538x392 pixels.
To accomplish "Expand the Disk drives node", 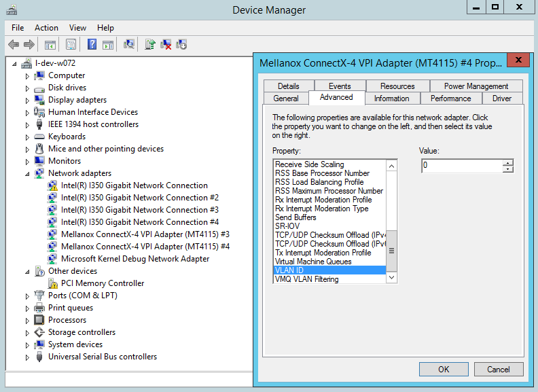I will coord(27,88).
